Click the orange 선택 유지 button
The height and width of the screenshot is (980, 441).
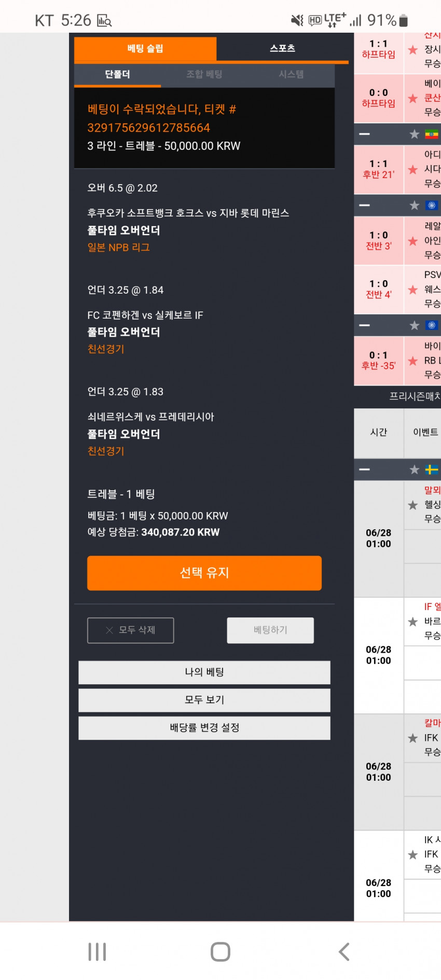(x=204, y=573)
